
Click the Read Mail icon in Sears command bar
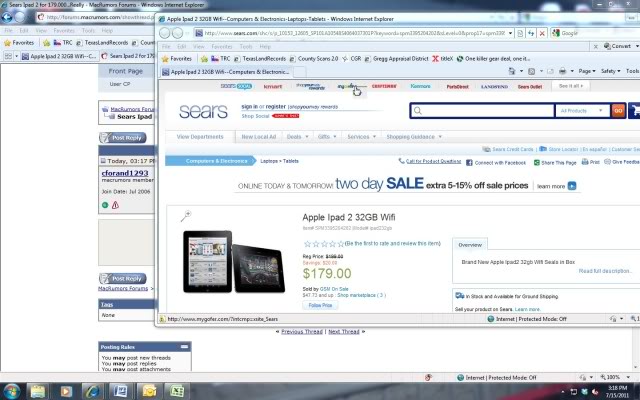coord(550,71)
